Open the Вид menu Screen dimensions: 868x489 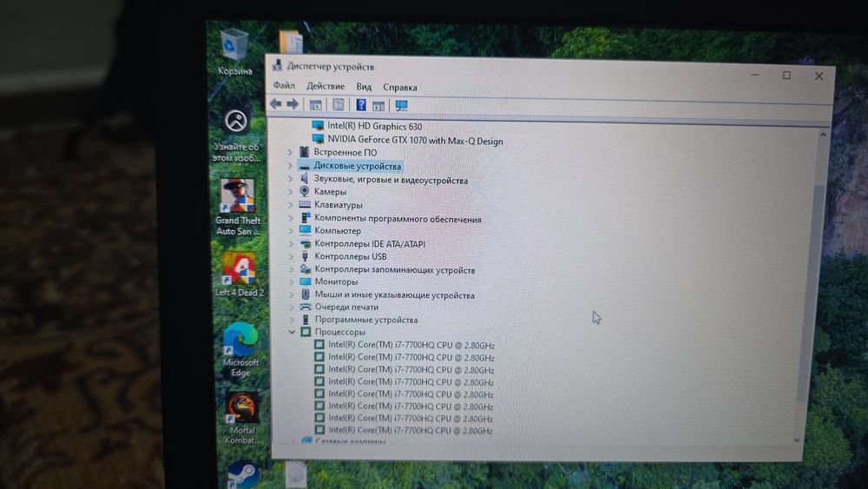(364, 86)
